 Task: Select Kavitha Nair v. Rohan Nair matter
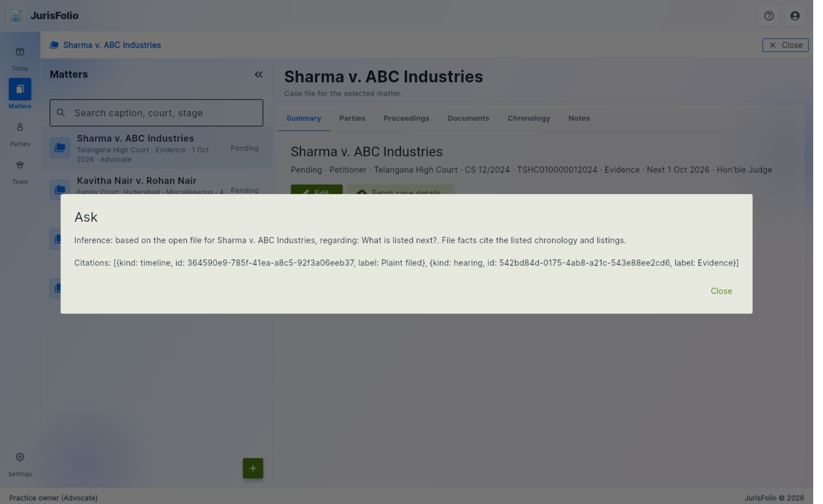pos(156,182)
